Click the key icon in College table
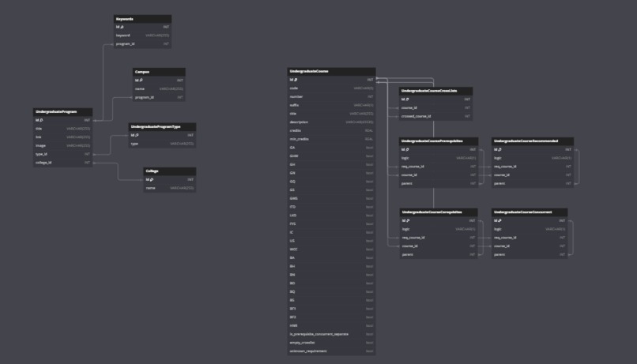 [x=152, y=180]
